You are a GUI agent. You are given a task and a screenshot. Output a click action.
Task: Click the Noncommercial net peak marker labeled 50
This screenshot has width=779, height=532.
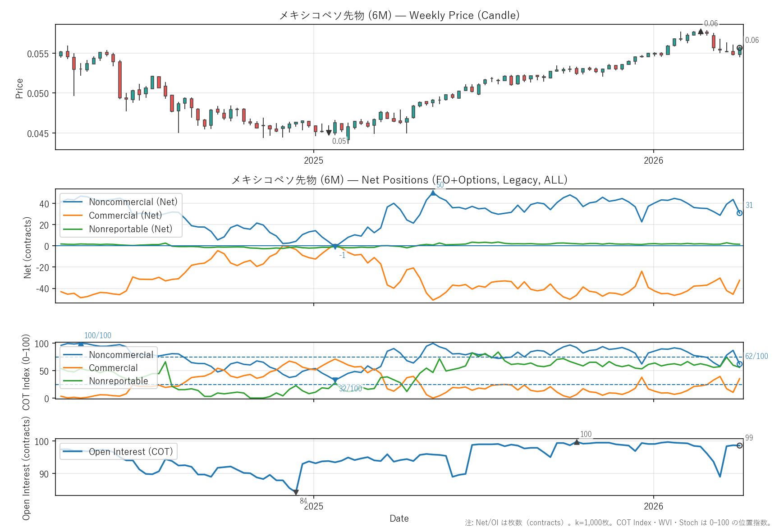click(x=433, y=193)
